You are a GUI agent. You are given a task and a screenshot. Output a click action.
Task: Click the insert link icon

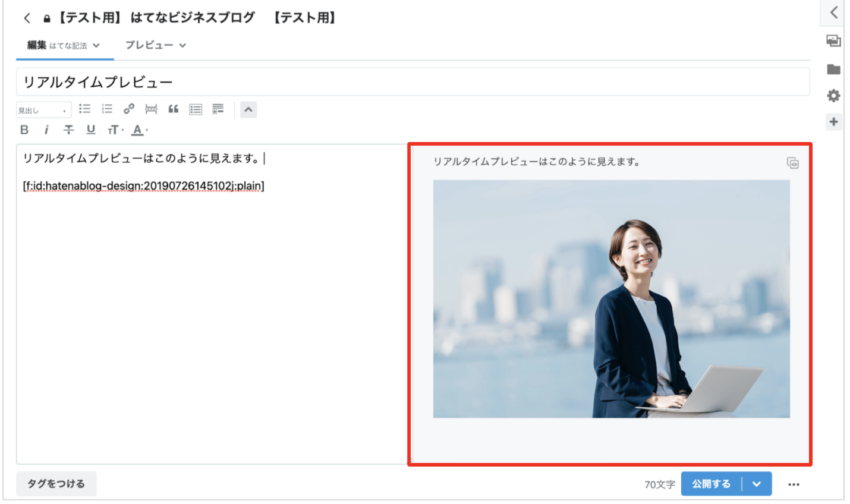[x=129, y=109]
